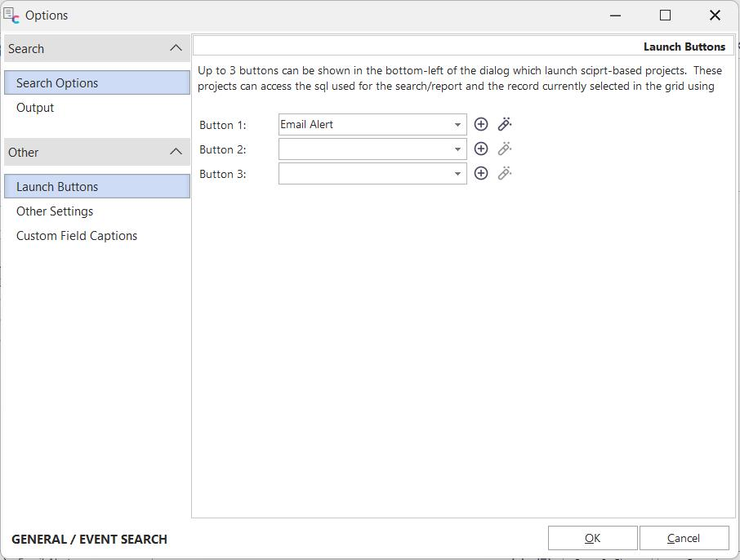
Task: Open the Button 1 Email Alert dropdown
Action: [457, 125]
